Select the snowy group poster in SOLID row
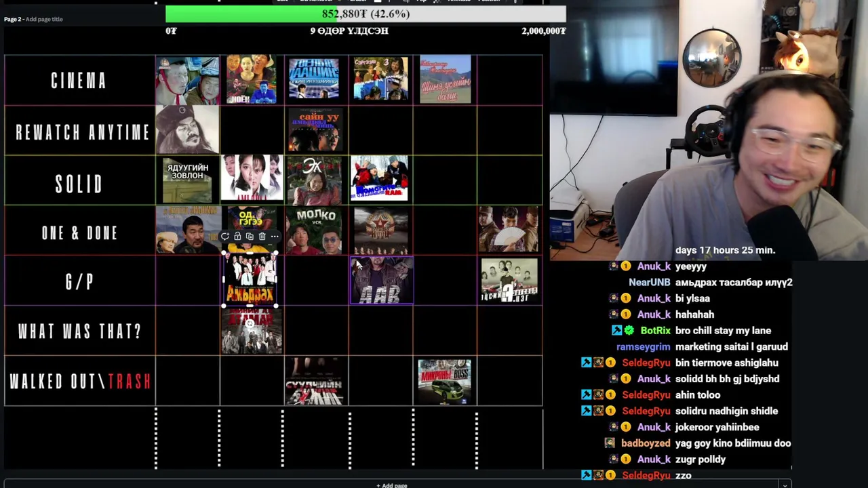Screen dimensions: 868x488 pos(379,178)
